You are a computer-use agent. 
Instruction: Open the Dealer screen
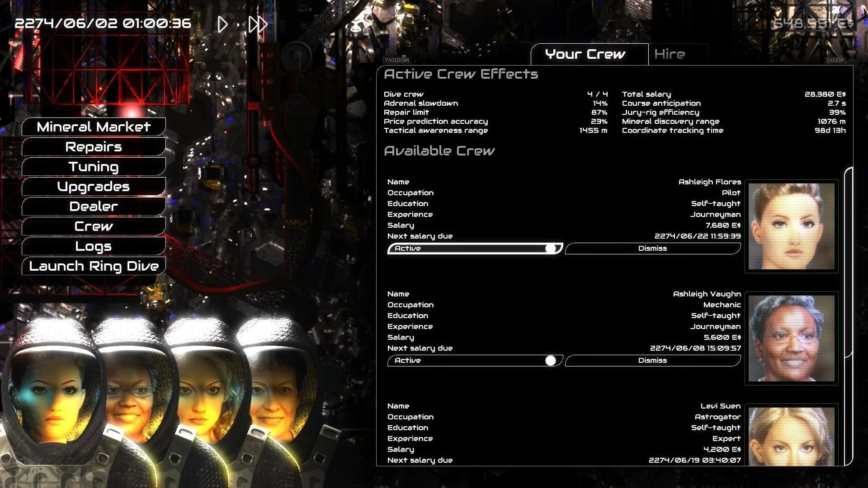pyautogui.click(x=94, y=206)
